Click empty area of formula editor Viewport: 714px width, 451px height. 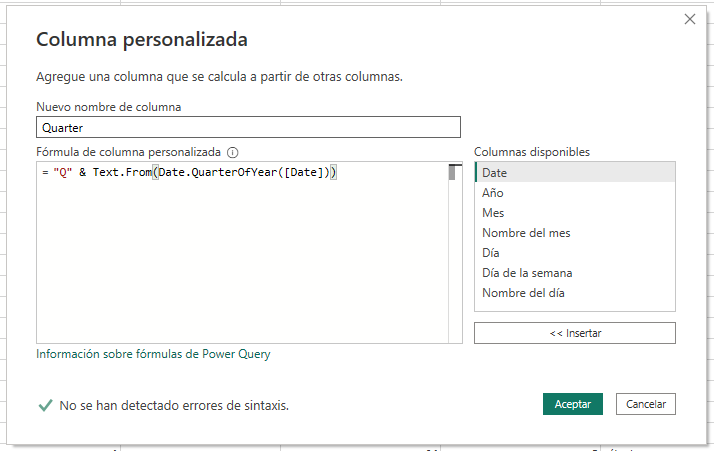tap(240, 270)
